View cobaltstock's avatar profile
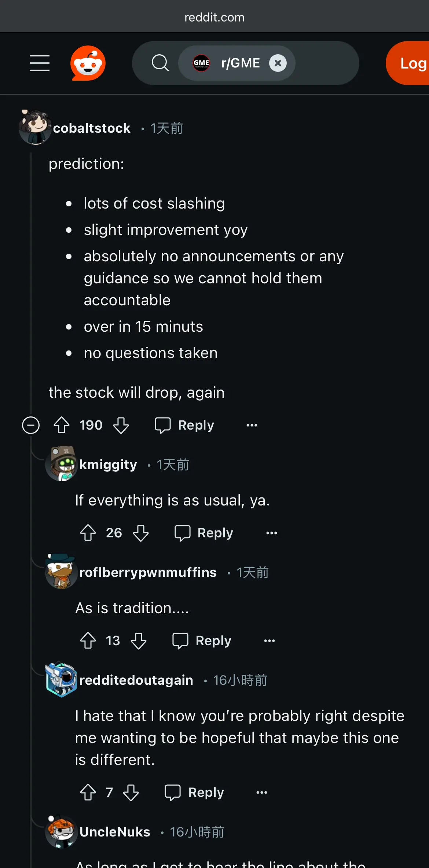The height and width of the screenshot is (868, 429). (35, 127)
